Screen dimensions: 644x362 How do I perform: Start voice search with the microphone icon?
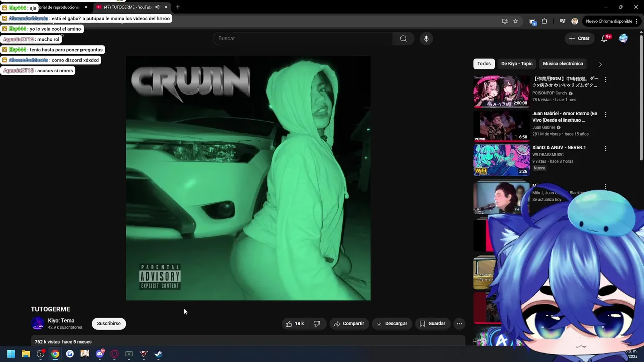coord(426,39)
